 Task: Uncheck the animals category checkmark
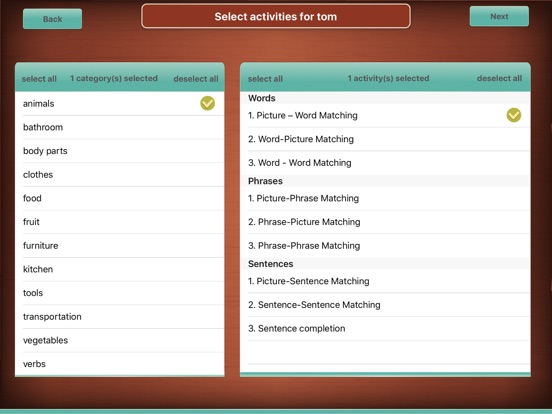click(207, 104)
